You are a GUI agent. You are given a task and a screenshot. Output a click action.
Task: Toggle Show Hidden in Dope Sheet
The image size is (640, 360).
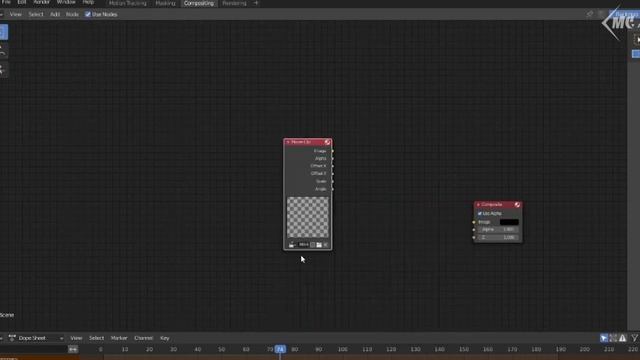pyautogui.click(x=613, y=338)
